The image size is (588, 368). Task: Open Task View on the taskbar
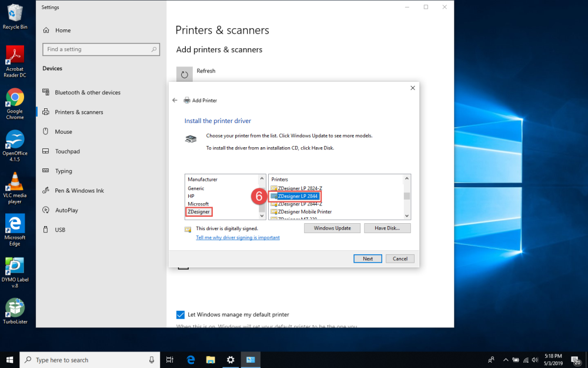[x=169, y=360]
